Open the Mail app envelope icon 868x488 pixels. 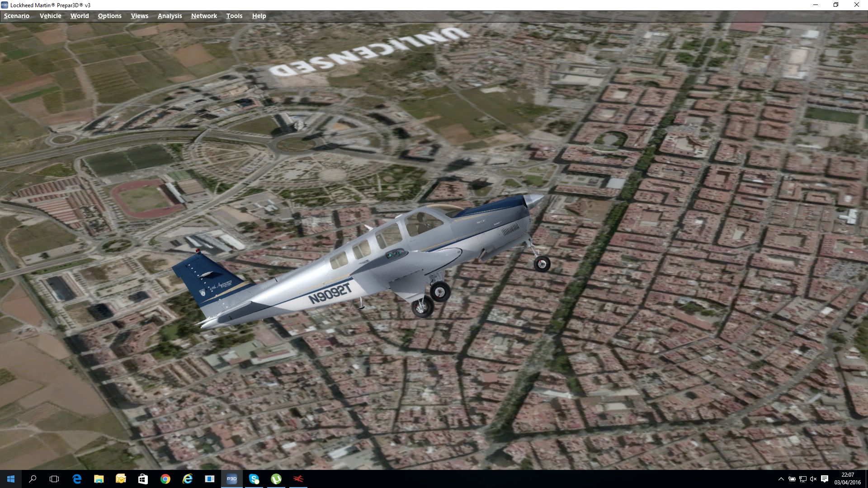(x=121, y=479)
